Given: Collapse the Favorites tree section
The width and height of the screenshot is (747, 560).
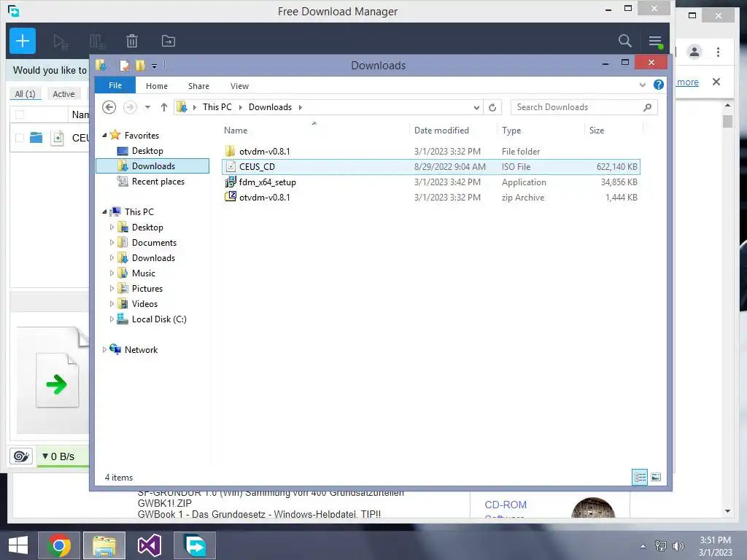Looking at the screenshot, I should 104,135.
